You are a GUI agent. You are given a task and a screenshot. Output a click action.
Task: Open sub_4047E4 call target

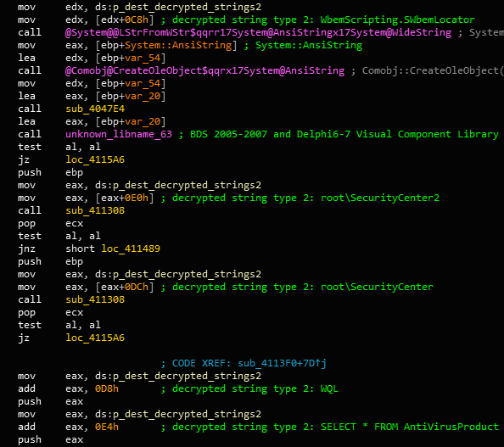(95, 109)
